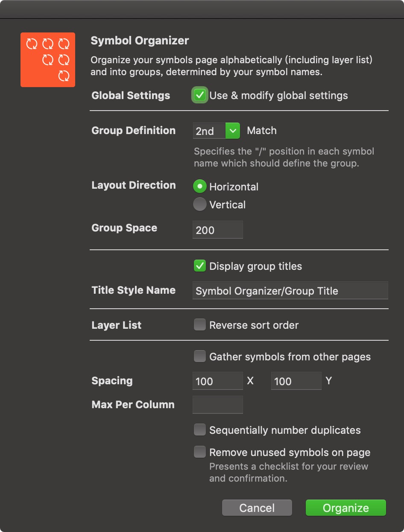Image resolution: width=404 pixels, height=532 pixels.
Task: Click the green Organize button
Action: (x=345, y=508)
